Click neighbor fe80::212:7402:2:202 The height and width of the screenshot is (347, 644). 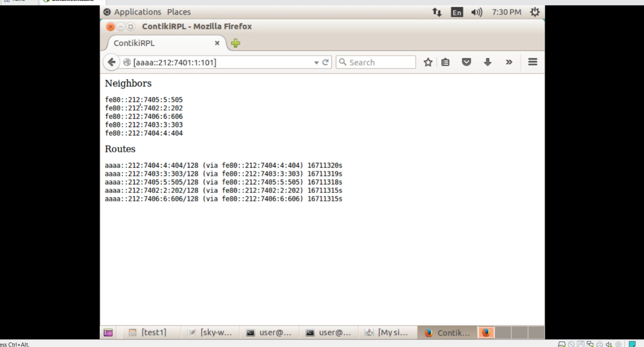pyautogui.click(x=144, y=108)
